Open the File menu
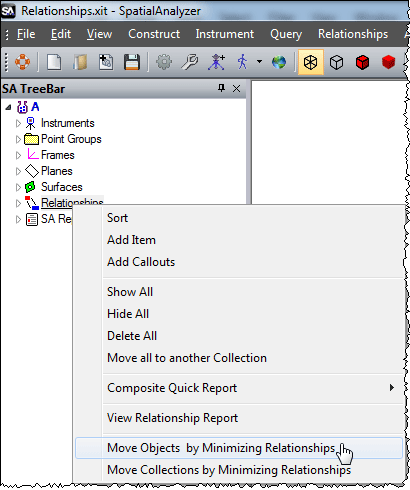410x490 pixels. coord(26,34)
